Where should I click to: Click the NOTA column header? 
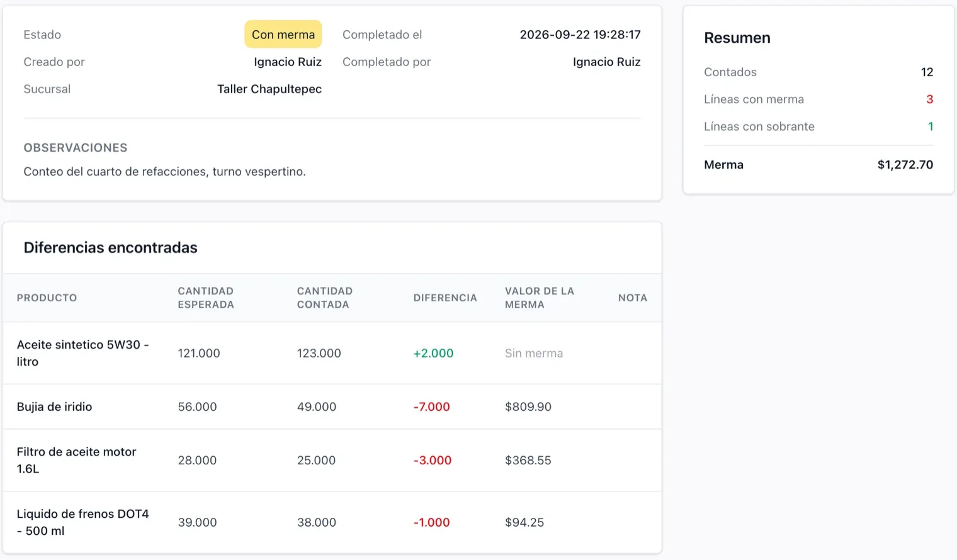click(x=633, y=298)
